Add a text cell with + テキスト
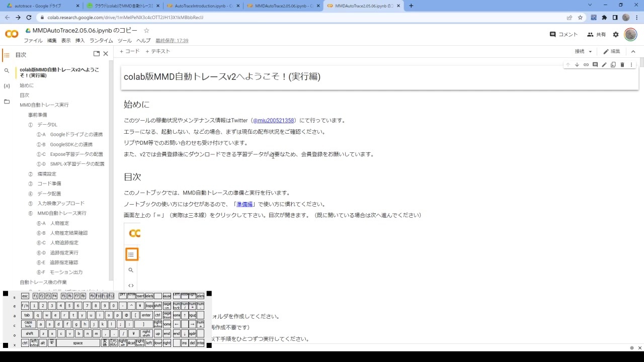 coord(158,51)
